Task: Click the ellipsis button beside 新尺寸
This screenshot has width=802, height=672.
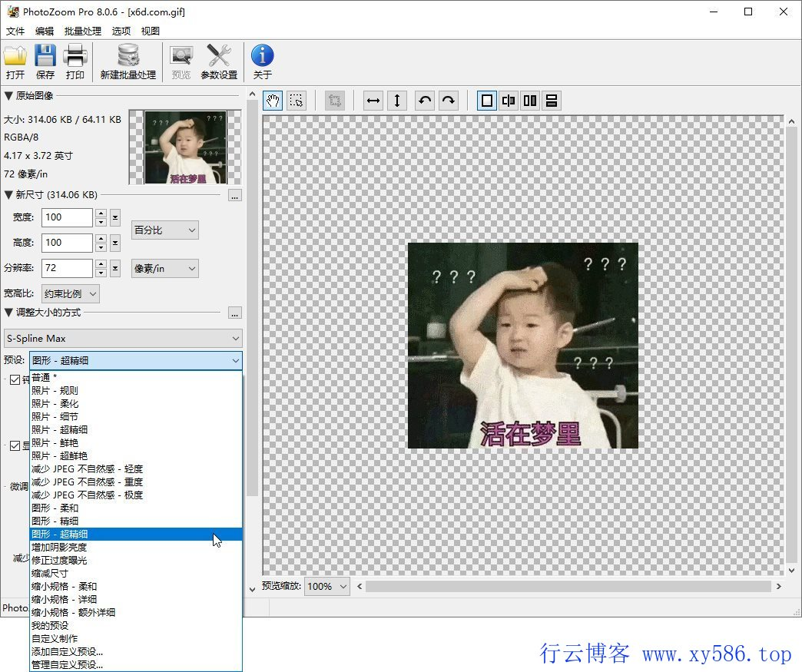Action: 234,196
